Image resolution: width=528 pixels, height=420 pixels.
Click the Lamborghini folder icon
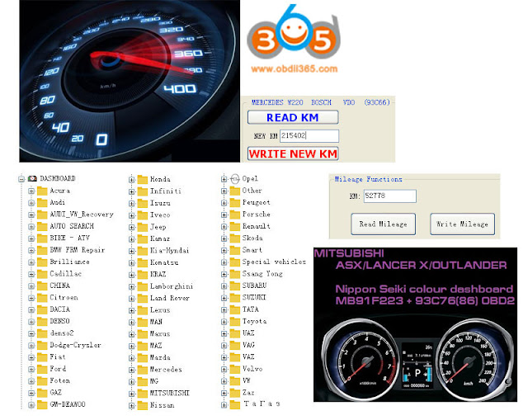point(143,286)
